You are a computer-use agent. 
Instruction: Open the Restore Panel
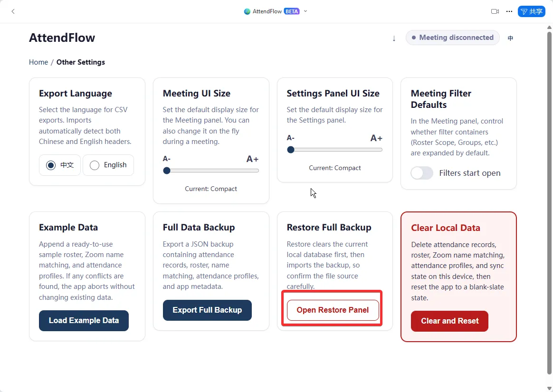tap(333, 310)
